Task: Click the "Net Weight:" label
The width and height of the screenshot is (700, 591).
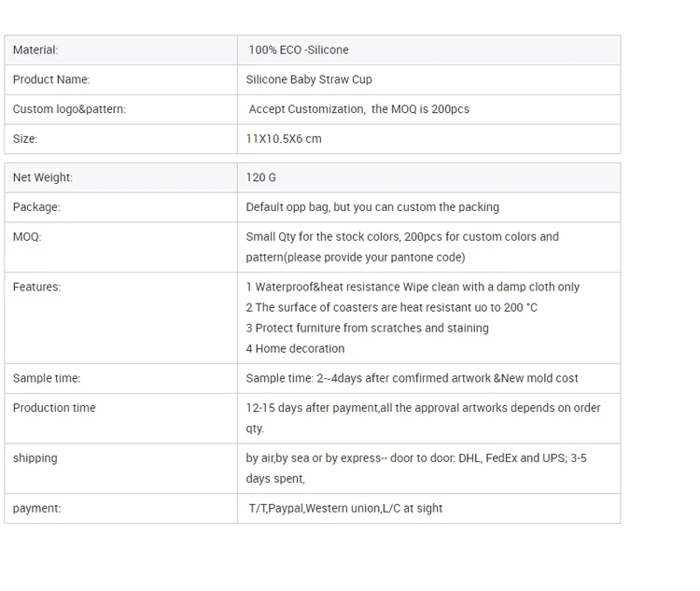Action: [43, 178]
